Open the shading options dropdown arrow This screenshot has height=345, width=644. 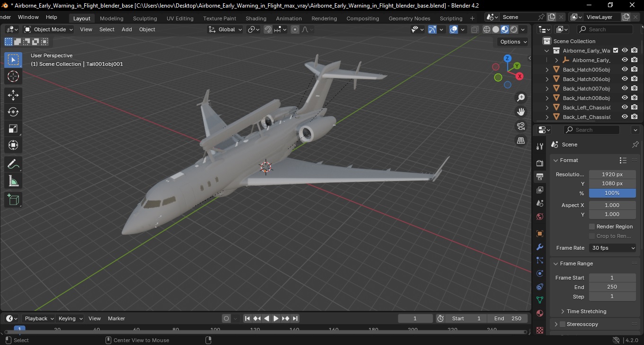[523, 29]
